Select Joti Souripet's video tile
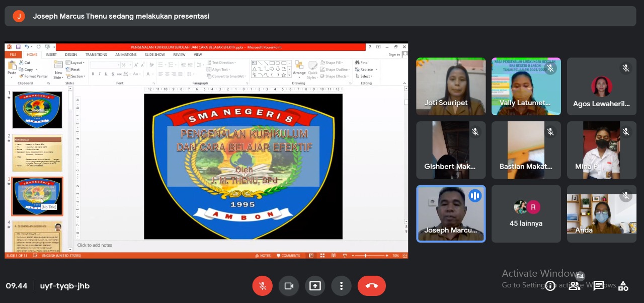The image size is (644, 303). [451, 87]
